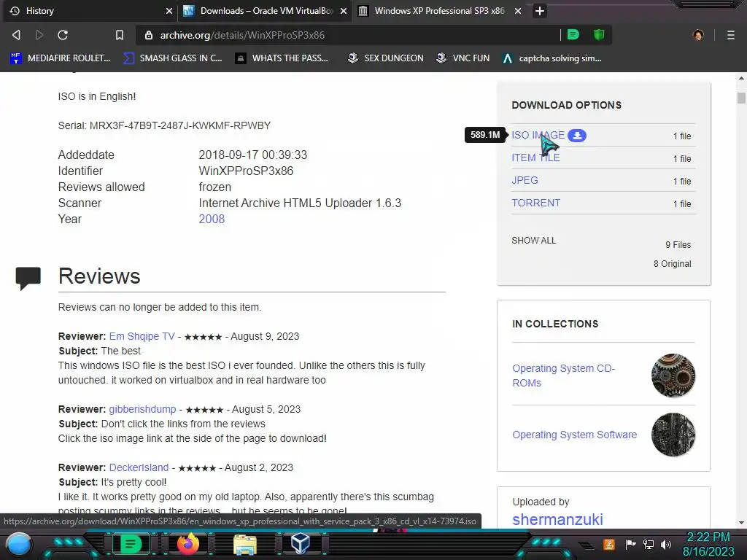This screenshot has height=560, width=747.
Task: Open reviewer gibberishdump profile
Action: (x=142, y=409)
